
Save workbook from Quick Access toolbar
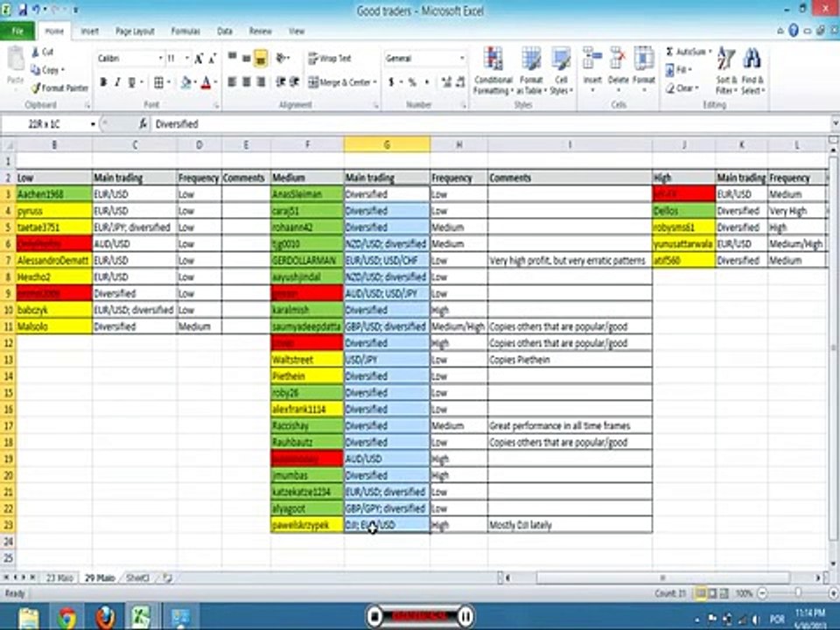point(23,10)
